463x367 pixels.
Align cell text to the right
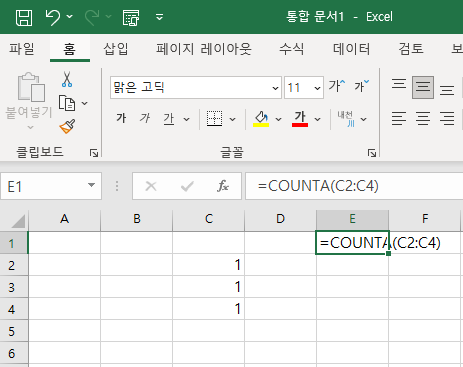(x=447, y=118)
